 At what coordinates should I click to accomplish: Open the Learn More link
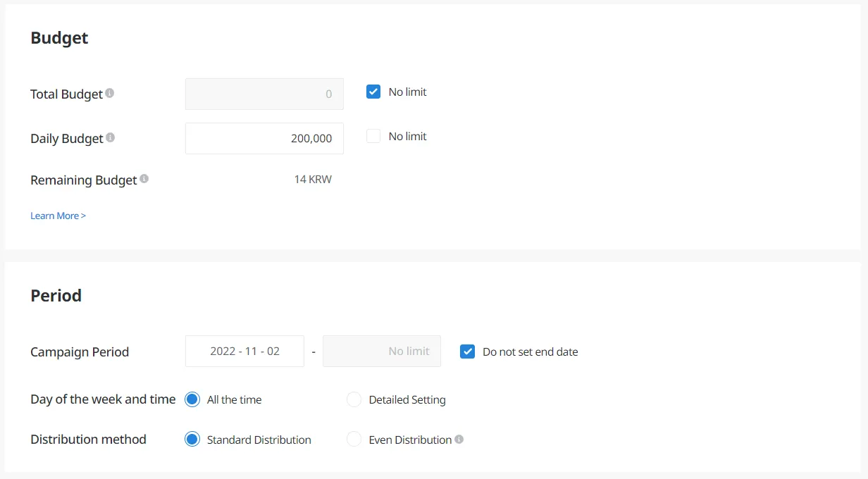pos(58,216)
